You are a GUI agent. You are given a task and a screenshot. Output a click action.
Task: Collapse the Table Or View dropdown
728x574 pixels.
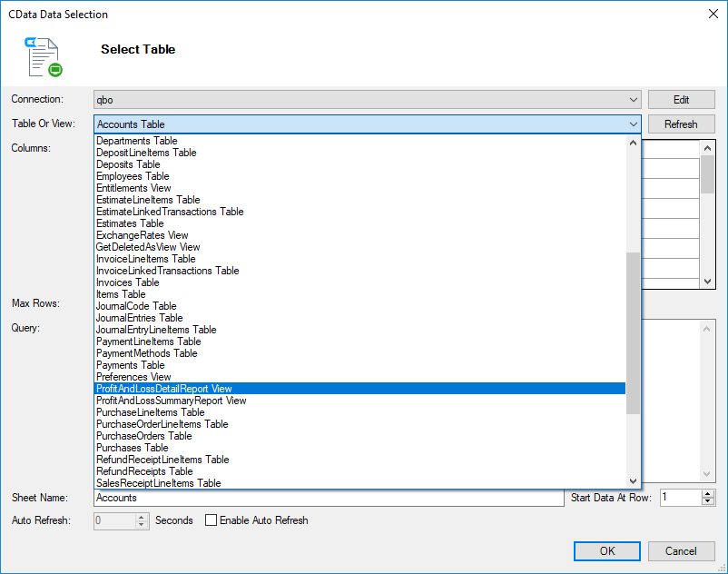point(633,124)
